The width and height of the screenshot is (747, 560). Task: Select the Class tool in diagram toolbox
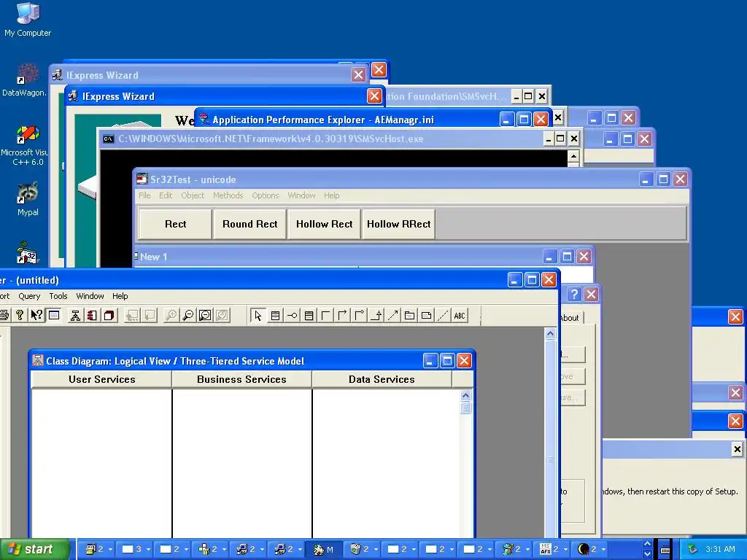275,315
